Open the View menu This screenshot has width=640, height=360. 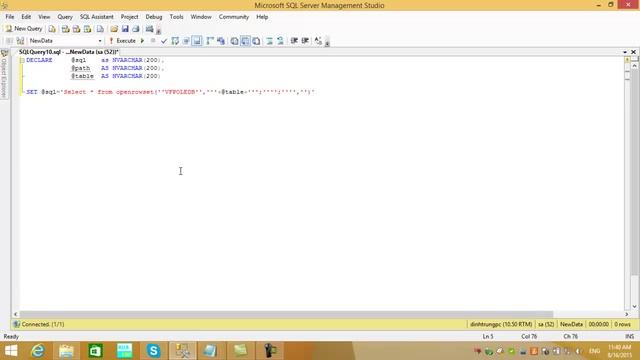coord(44,17)
